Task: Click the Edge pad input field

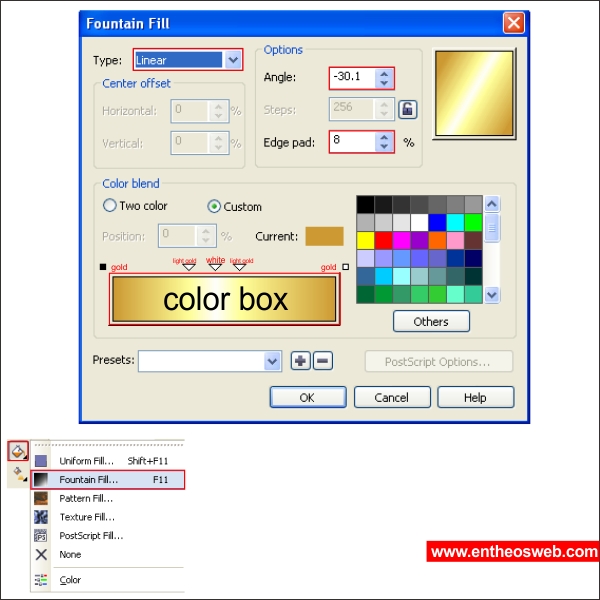Action: [x=352, y=142]
